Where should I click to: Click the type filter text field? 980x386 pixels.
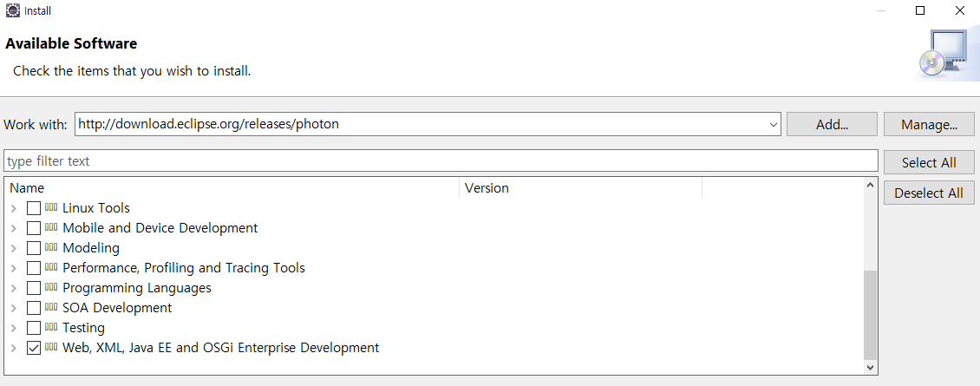441,160
